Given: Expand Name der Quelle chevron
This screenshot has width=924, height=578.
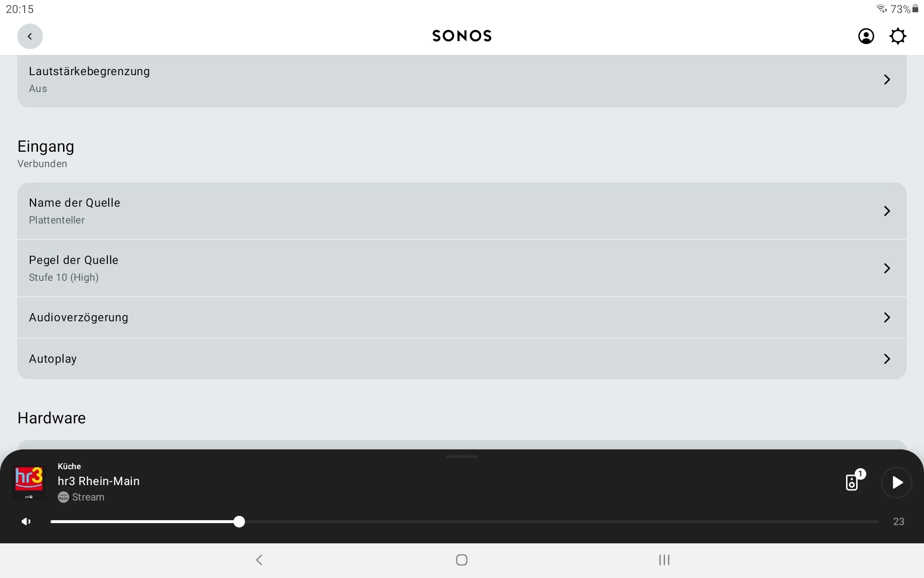Looking at the screenshot, I should click(887, 211).
